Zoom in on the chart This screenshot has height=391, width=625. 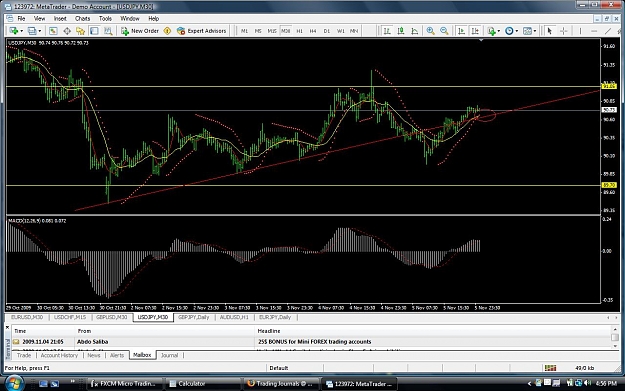tap(430, 31)
